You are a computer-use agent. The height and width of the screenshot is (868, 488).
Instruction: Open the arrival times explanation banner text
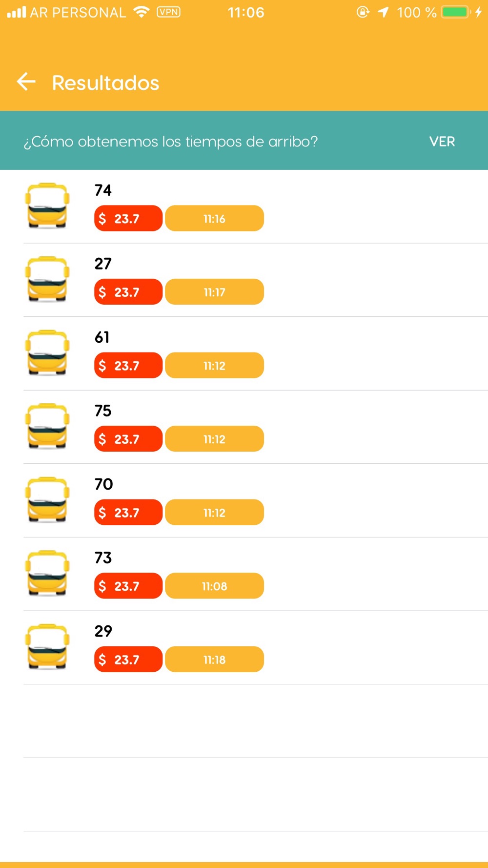click(171, 142)
